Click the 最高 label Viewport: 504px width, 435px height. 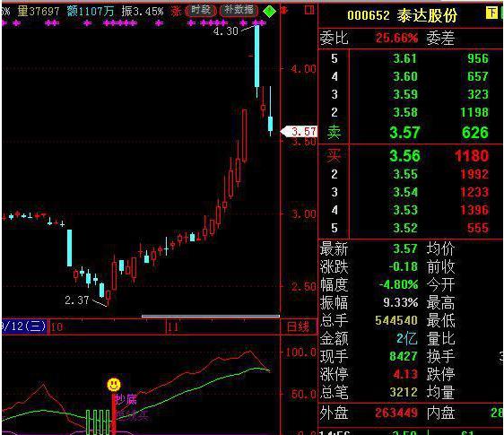click(x=440, y=302)
